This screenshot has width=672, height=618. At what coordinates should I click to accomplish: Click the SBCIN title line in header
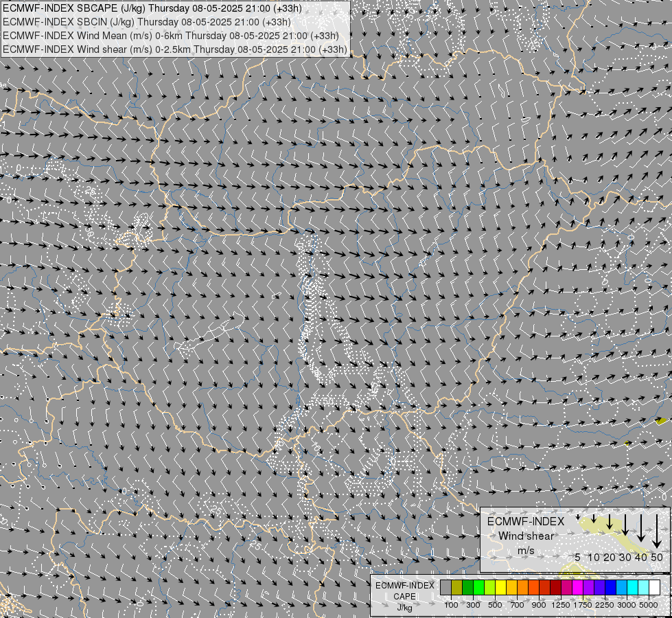point(147,22)
